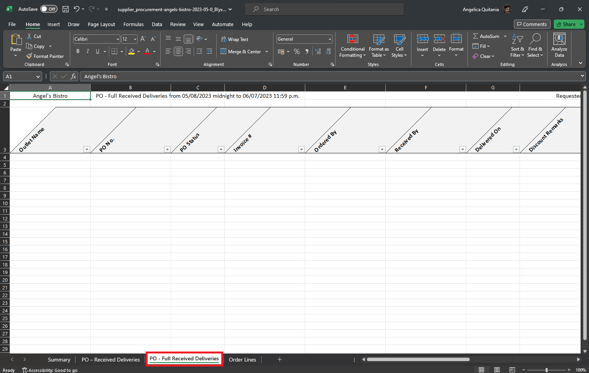This screenshot has width=589, height=373.
Task: Open Sort & Filter
Action: tap(517, 45)
